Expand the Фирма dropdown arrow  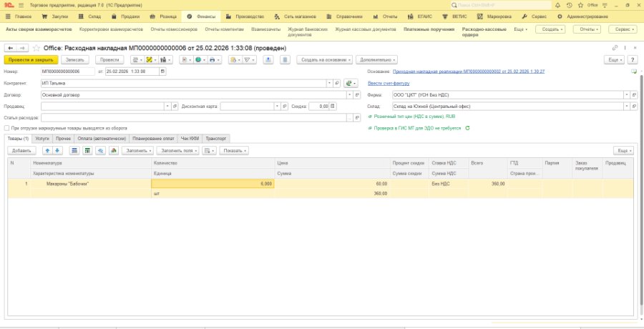(627, 95)
